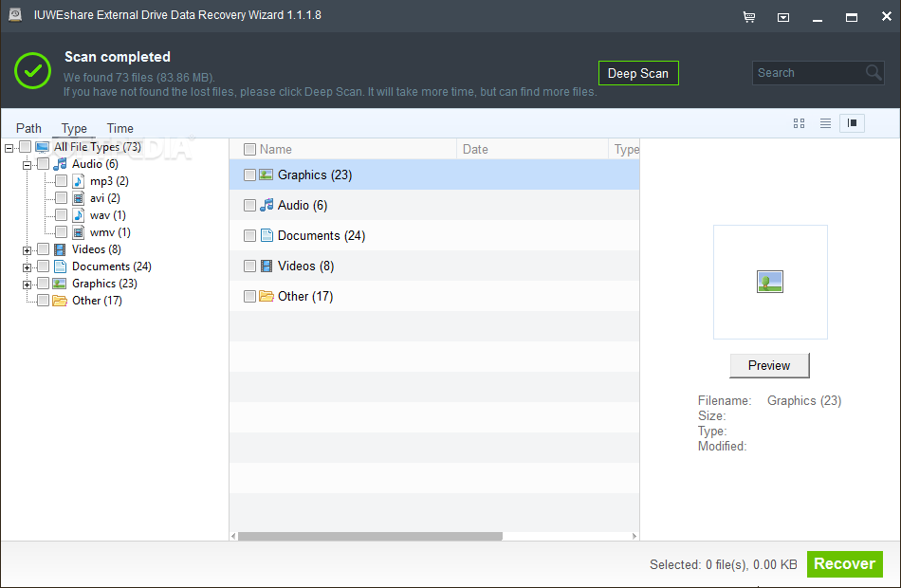Tick the Other (17) list row checkbox

coord(249,297)
